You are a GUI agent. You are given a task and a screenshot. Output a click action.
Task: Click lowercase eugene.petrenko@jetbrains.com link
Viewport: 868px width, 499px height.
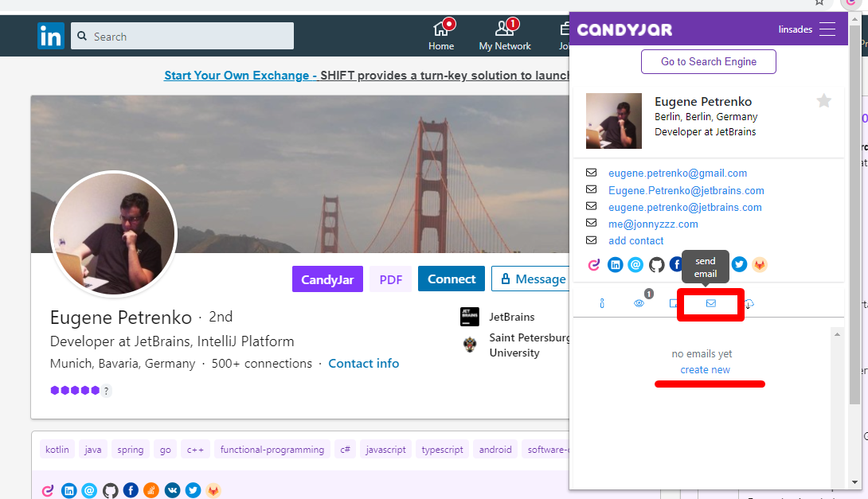(686, 208)
